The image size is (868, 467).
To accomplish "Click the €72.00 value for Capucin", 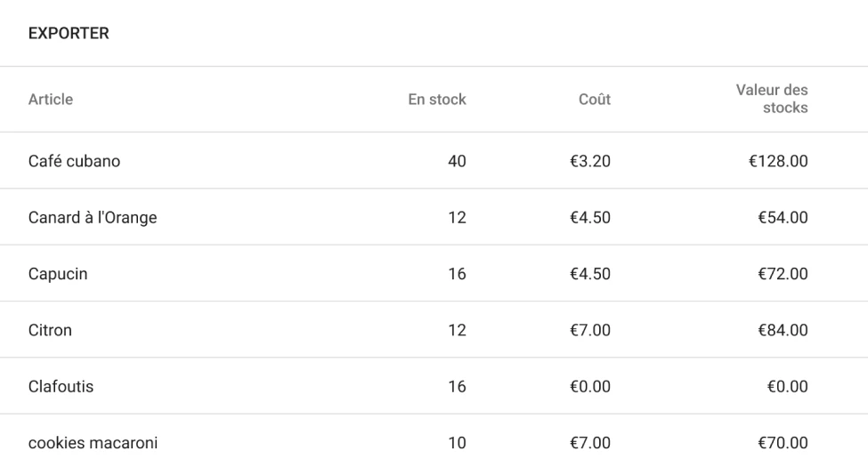I will (783, 273).
